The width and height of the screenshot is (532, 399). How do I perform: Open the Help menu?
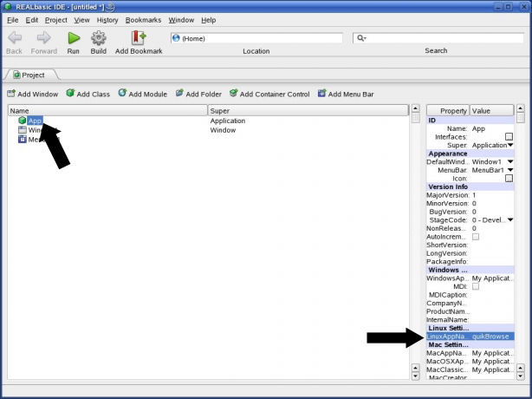click(x=209, y=20)
